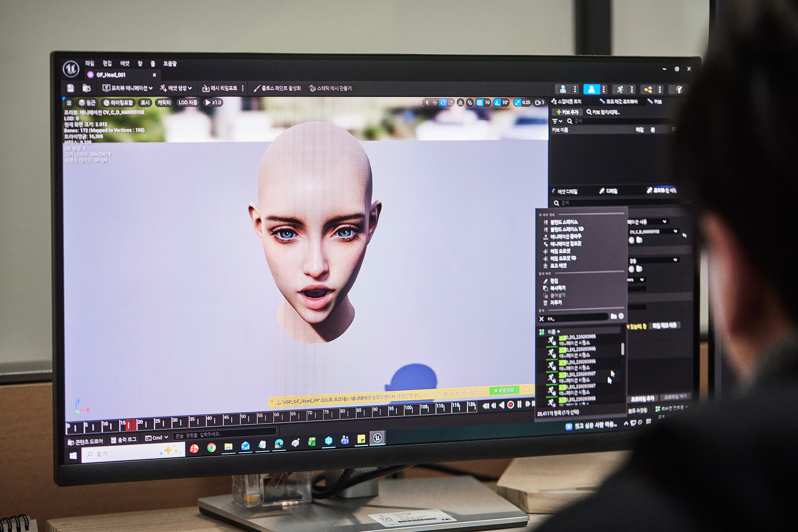Switch to animation mode (running figure icon)
Viewport: 798px width, 532px height.
[620, 89]
